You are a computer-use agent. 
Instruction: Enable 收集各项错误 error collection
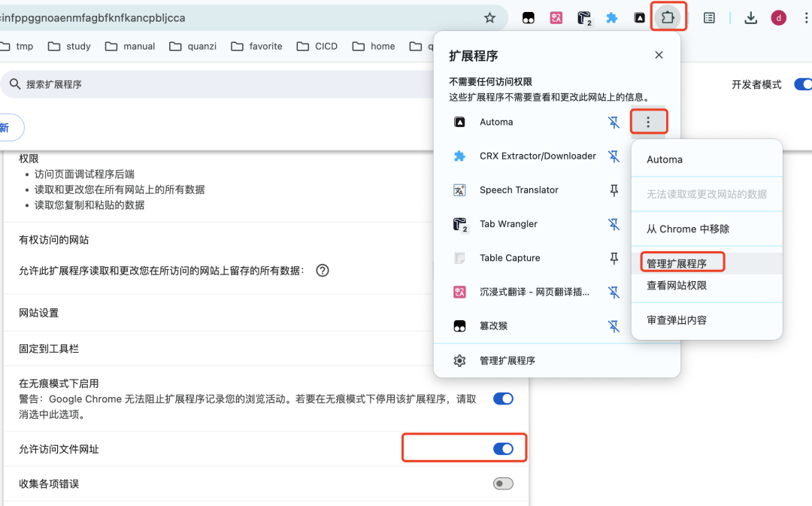click(503, 483)
